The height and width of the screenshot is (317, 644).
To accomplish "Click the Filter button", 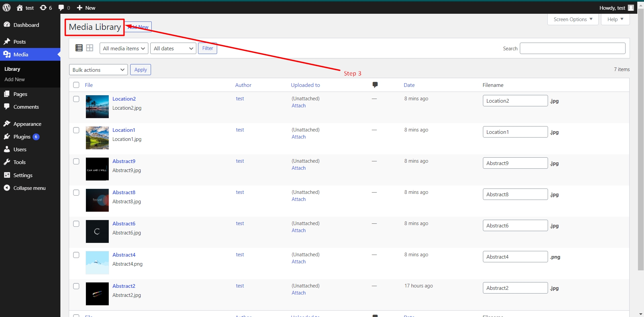I will pos(207,48).
